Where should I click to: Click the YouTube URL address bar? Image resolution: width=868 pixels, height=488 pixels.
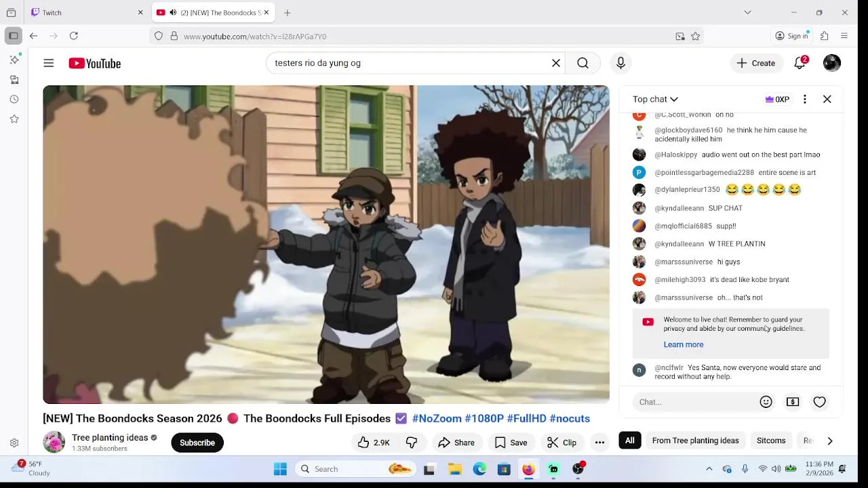[x=427, y=37]
